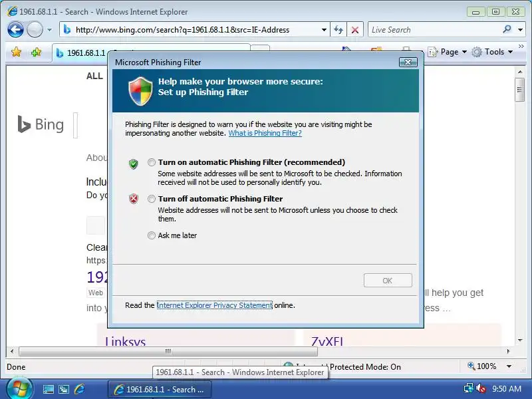Open the recent pages dropdown arrow

(x=49, y=30)
